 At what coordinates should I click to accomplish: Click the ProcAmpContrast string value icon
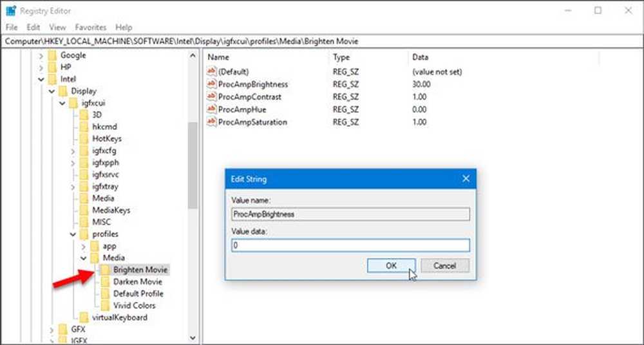pyautogui.click(x=211, y=97)
